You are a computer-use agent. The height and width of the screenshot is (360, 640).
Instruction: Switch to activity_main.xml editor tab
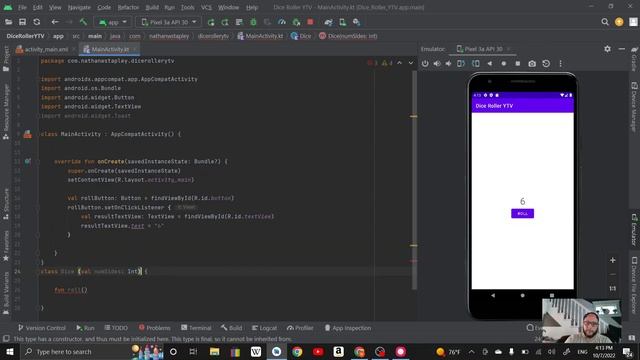46,49
